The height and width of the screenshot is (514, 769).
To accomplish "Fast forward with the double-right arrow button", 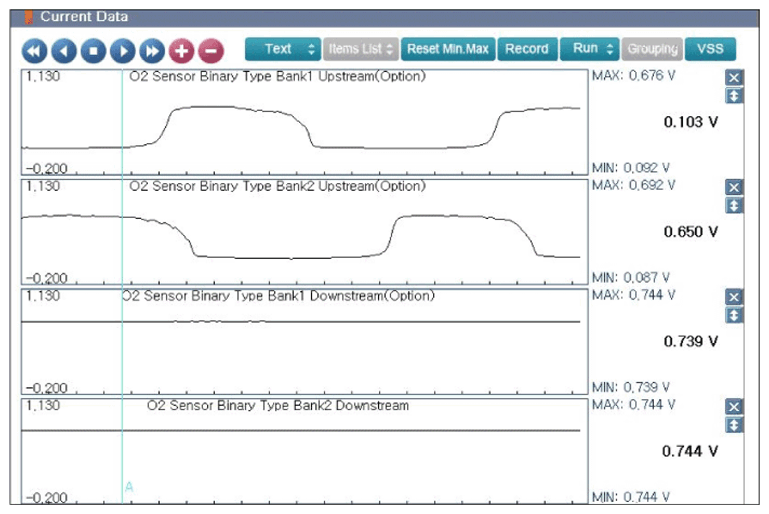I will (152, 51).
